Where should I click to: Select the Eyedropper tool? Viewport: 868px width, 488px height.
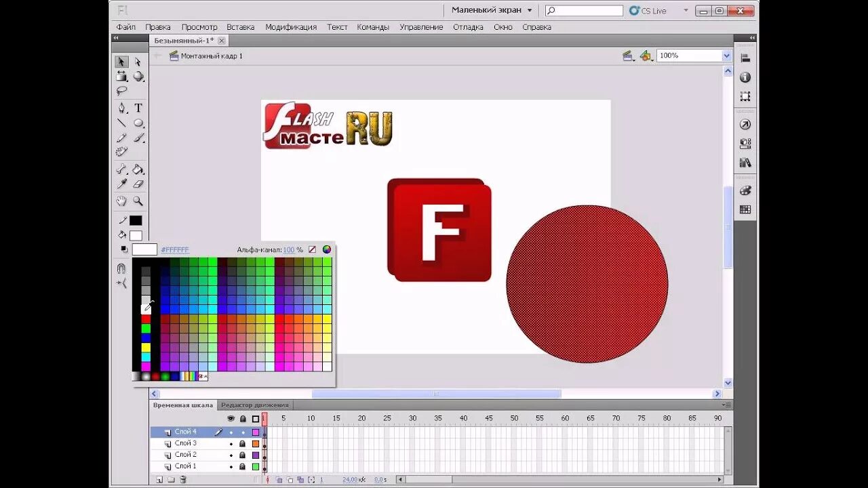(x=121, y=184)
